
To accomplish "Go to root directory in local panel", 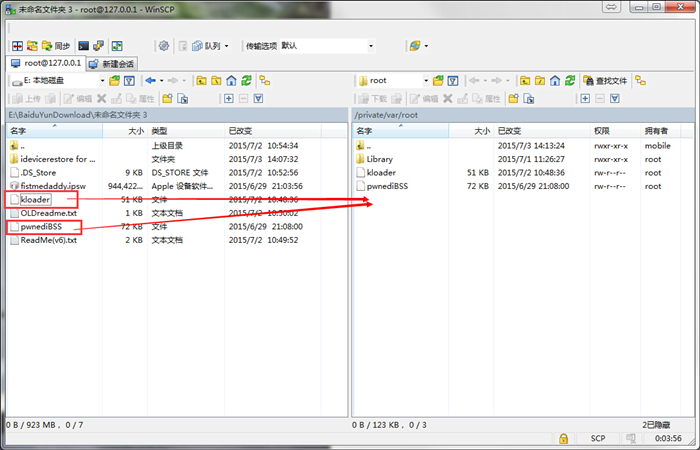I will (x=216, y=81).
